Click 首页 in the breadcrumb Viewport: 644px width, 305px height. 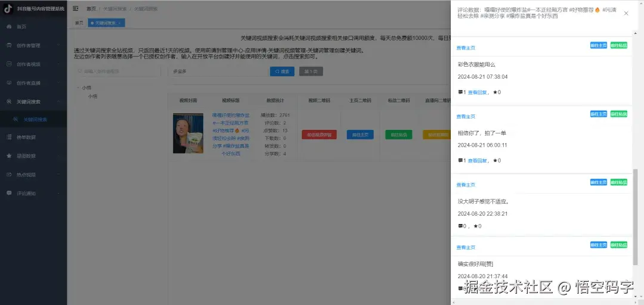[x=91, y=8]
